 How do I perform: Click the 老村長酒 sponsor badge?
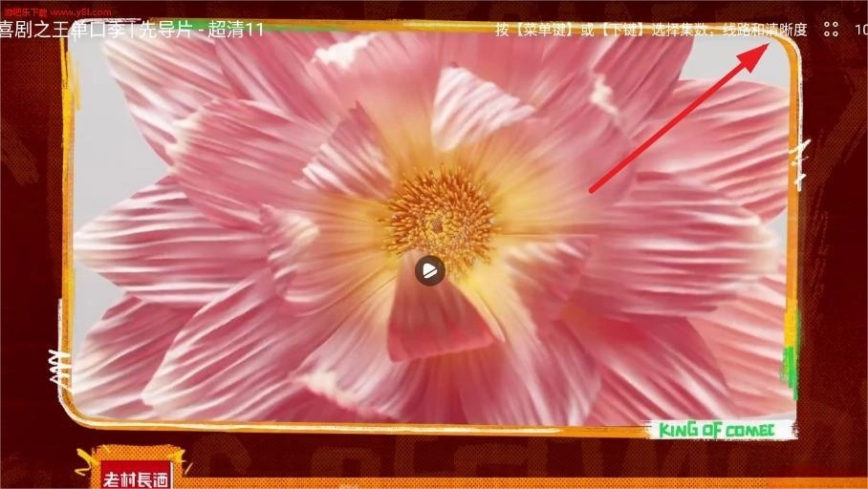(136, 477)
